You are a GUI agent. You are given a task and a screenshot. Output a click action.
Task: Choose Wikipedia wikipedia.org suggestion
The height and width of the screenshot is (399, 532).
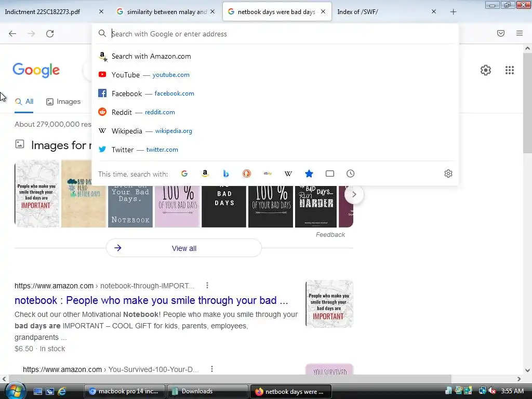(275, 131)
